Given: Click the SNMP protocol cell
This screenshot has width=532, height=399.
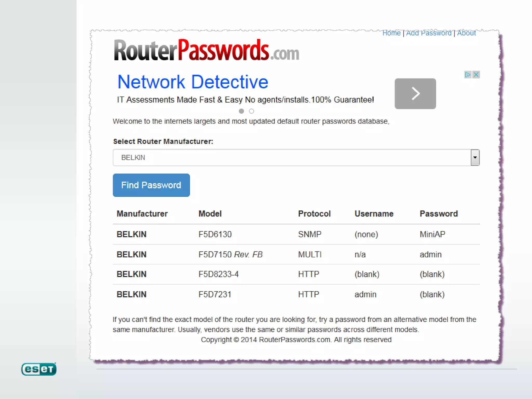Looking at the screenshot, I should click(310, 234).
